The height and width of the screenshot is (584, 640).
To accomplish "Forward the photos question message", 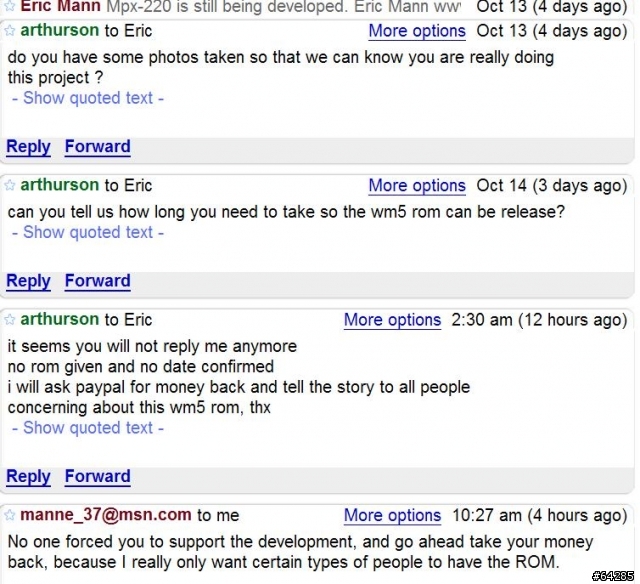I will coord(98,147).
